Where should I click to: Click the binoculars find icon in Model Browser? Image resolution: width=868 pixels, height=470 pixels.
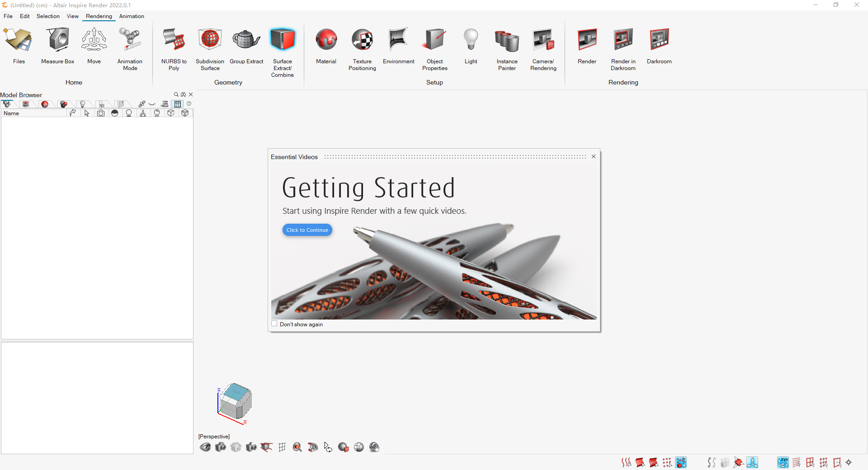(183, 94)
